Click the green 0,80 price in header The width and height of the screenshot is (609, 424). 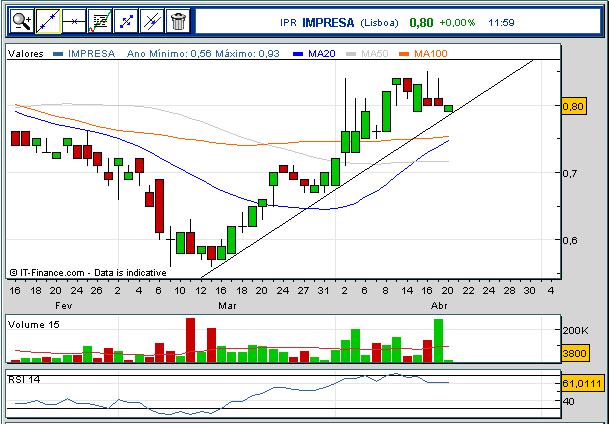421,23
